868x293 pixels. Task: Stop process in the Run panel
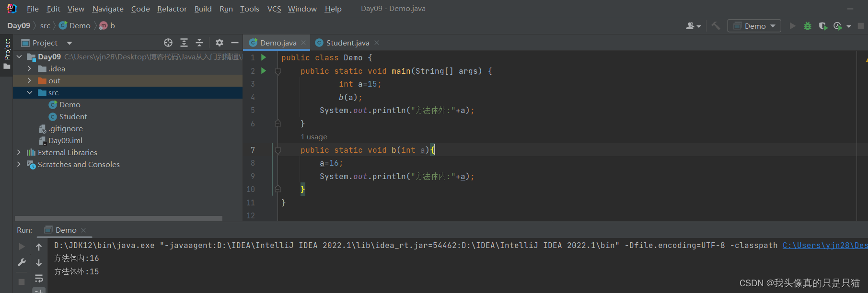pyautogui.click(x=22, y=282)
